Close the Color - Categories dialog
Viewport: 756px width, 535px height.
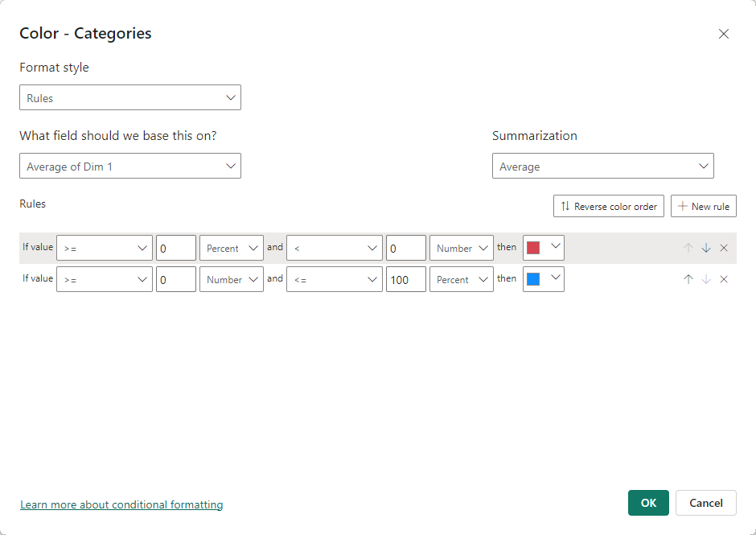[x=724, y=34]
